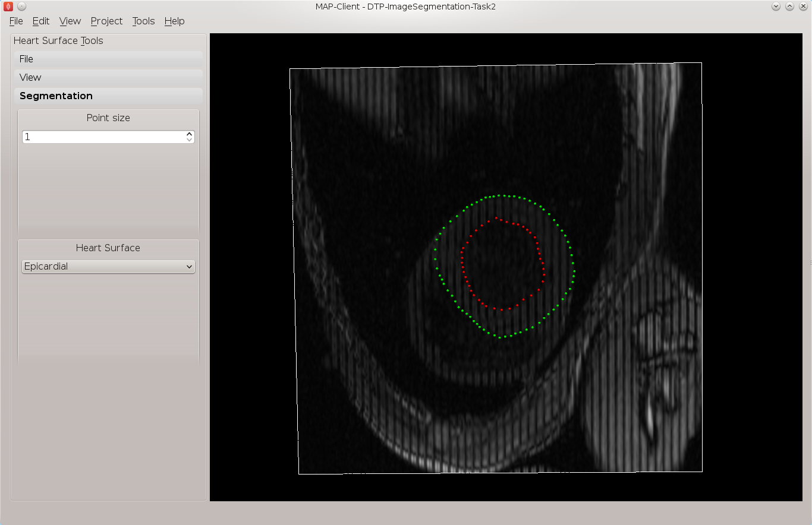Open the window options arrow button in title bar

[x=776, y=7]
